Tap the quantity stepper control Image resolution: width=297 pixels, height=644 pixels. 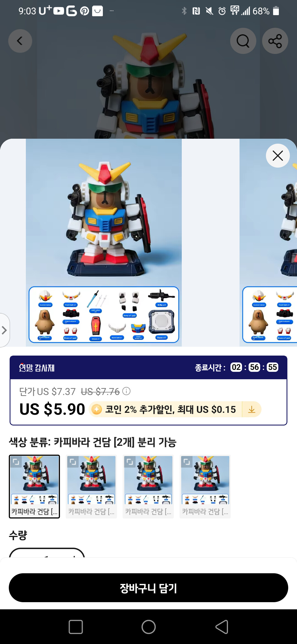tap(47, 553)
